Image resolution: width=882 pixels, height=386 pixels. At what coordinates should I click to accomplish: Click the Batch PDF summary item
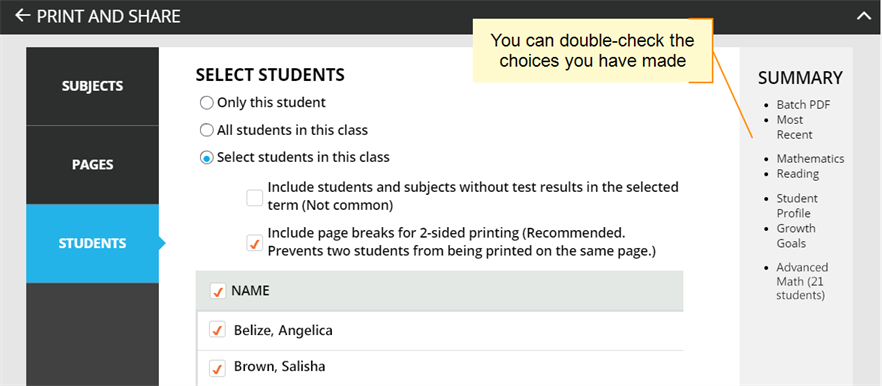(803, 105)
